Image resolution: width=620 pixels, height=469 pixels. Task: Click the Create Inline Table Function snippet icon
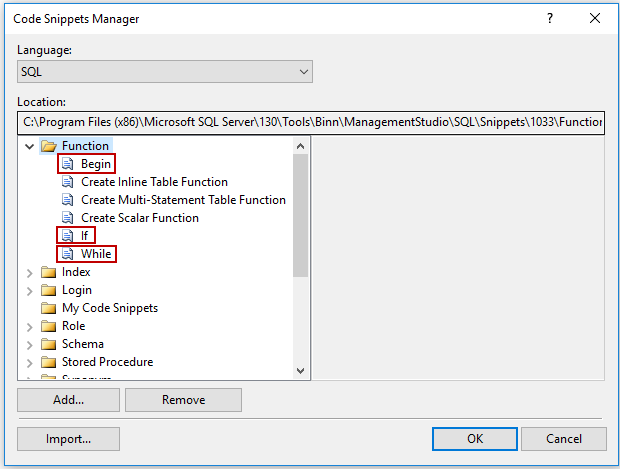68,182
